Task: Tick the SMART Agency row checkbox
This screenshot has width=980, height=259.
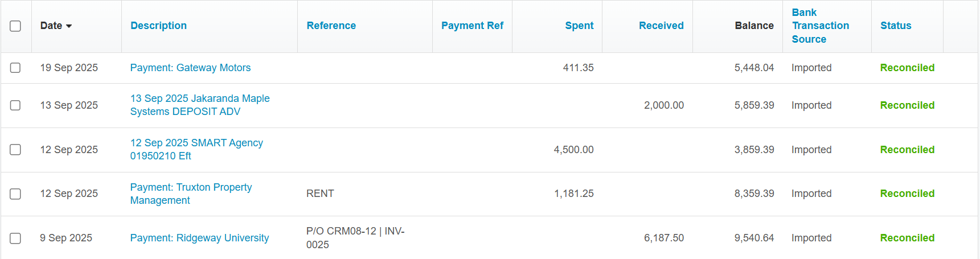Action: click(15, 150)
